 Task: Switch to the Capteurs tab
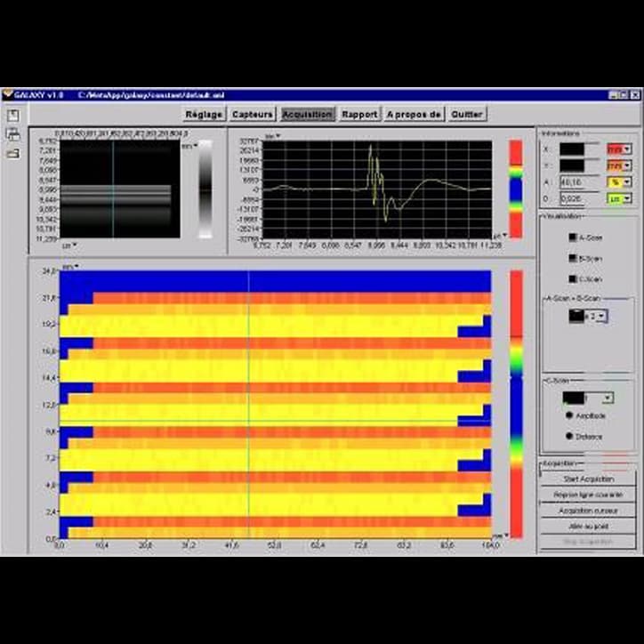point(253,114)
